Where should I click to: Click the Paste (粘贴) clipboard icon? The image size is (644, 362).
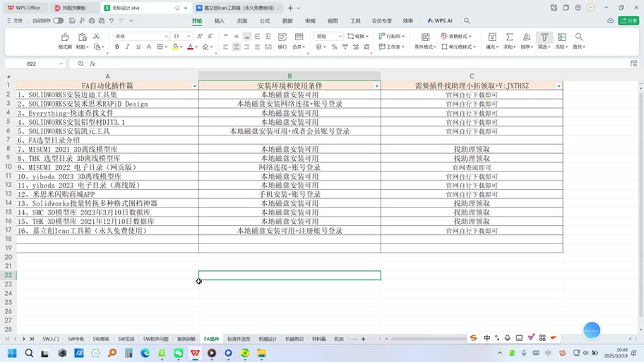point(82,37)
